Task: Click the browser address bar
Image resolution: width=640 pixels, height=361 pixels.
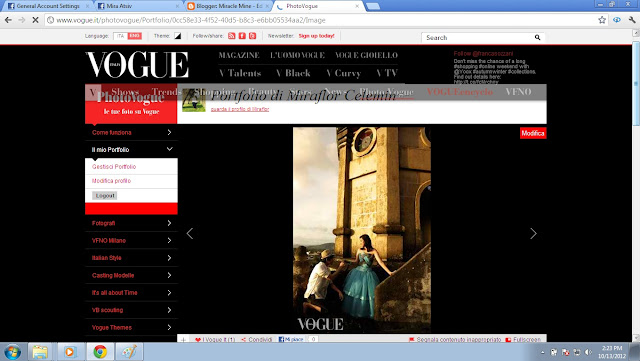Action: point(322,20)
